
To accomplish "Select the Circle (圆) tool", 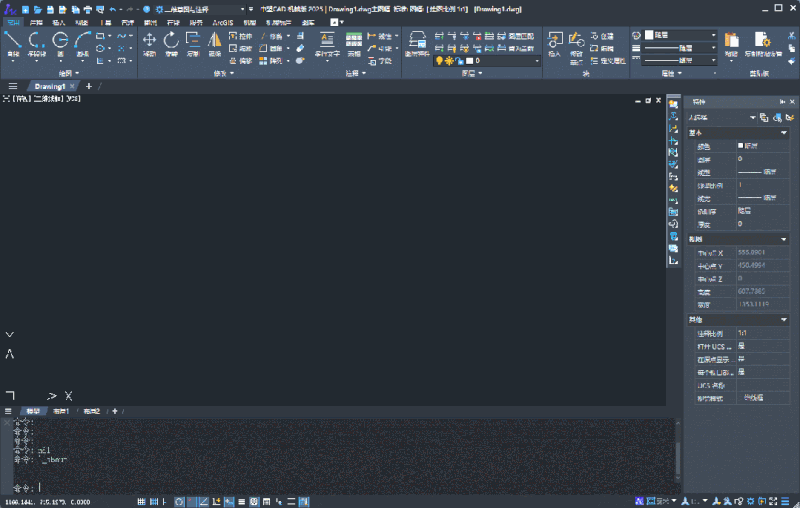I will point(60,43).
